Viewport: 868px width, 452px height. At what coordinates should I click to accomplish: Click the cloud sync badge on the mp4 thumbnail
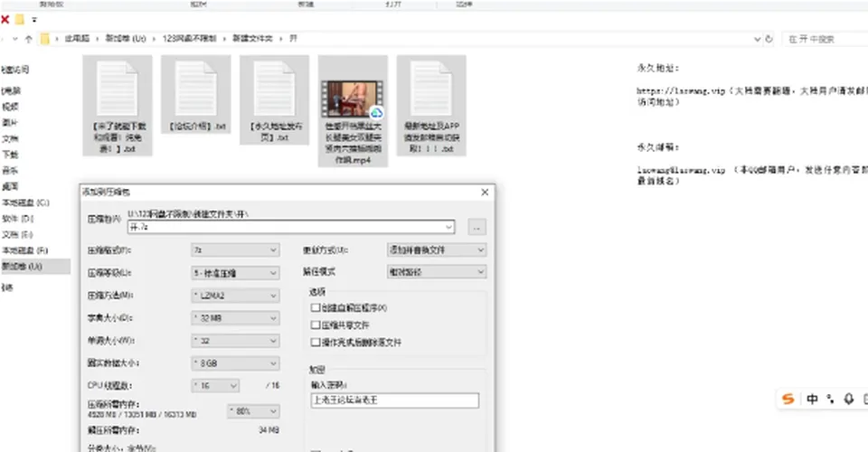tap(376, 113)
